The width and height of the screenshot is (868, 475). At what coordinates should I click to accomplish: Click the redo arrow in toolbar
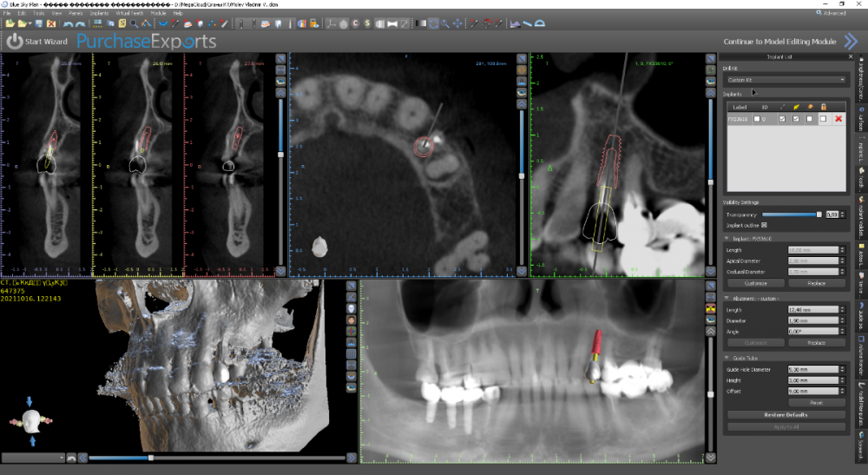81,23
